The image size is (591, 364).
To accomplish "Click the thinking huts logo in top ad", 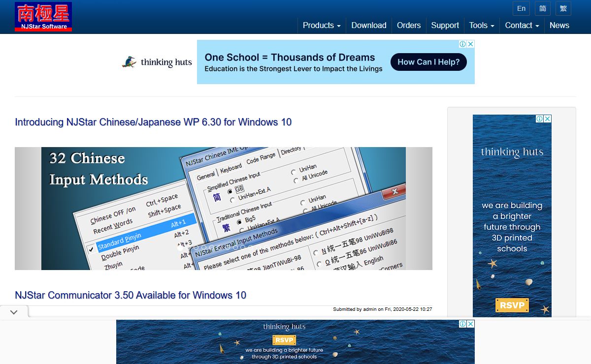I will pyautogui.click(x=157, y=62).
